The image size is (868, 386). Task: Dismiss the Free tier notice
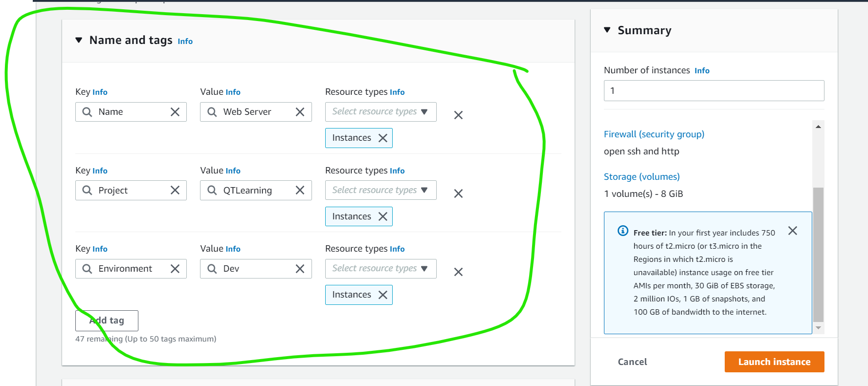pos(793,231)
